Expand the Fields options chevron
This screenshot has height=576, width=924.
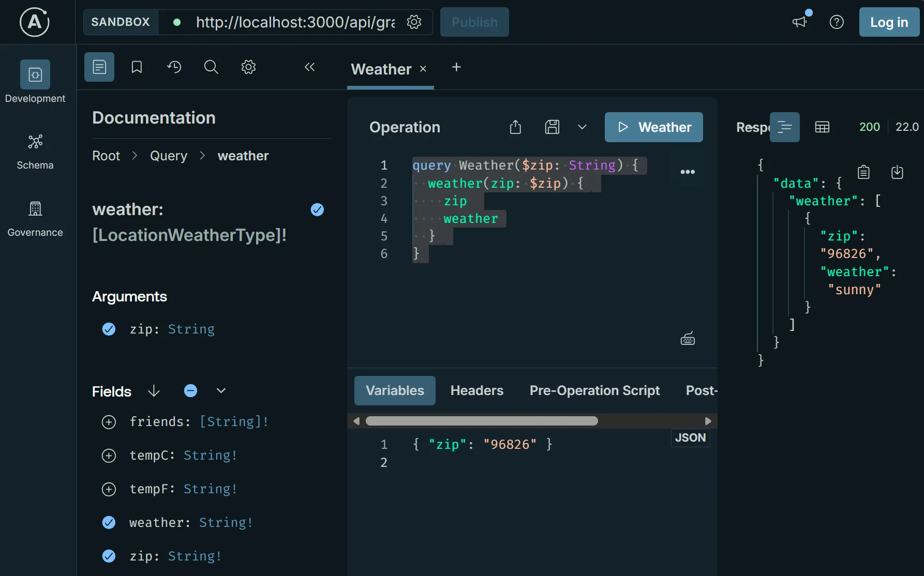[221, 391]
